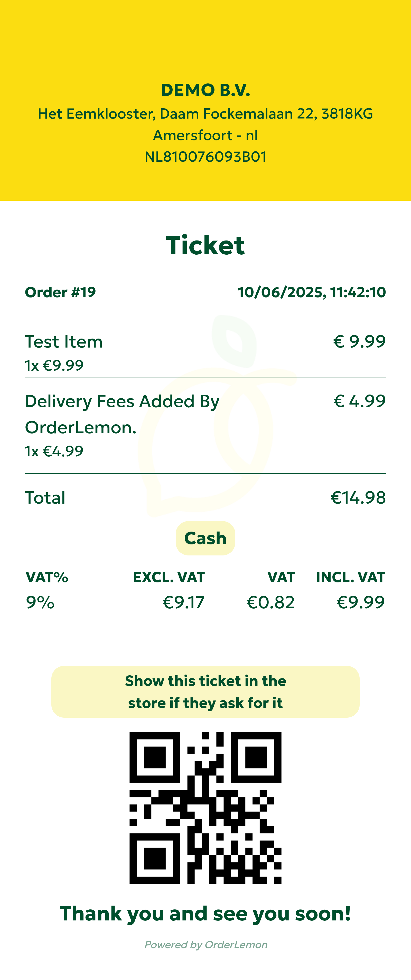This screenshot has height=980, width=411.
Task: Select the €14.98 total amount
Action: click(358, 498)
